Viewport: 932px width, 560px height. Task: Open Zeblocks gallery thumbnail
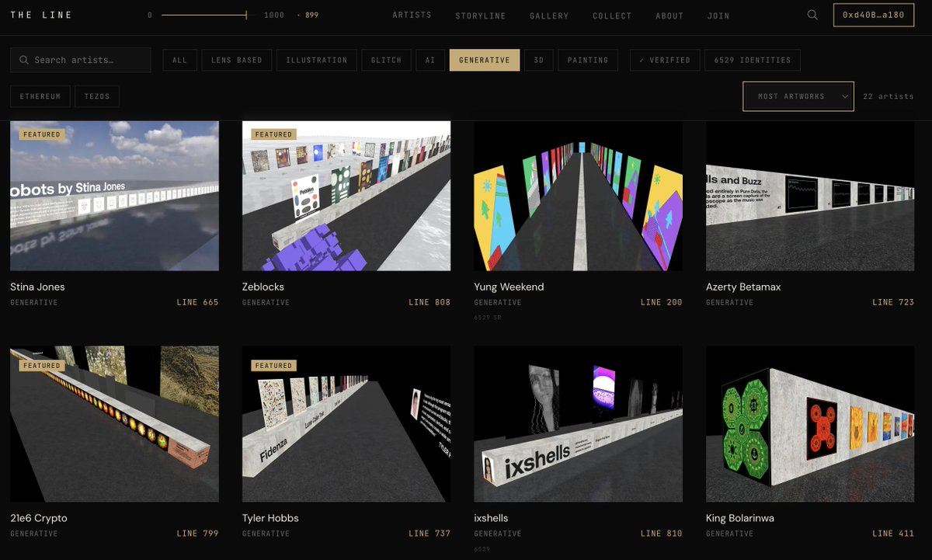[346, 196]
